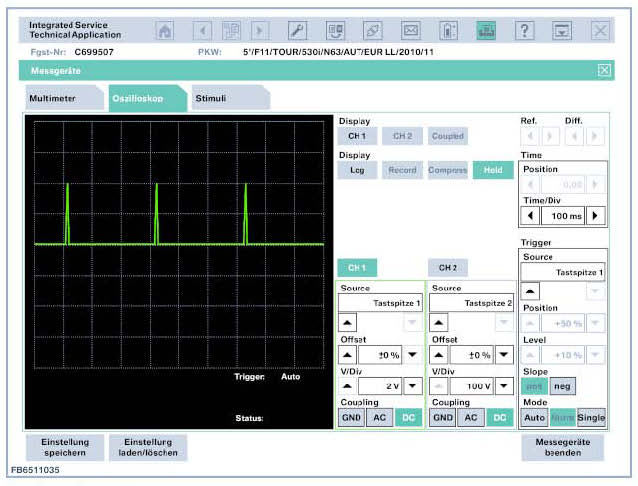The height and width of the screenshot is (486, 638).
Task: Open the measuring devices icon
Action: pyautogui.click(x=486, y=31)
